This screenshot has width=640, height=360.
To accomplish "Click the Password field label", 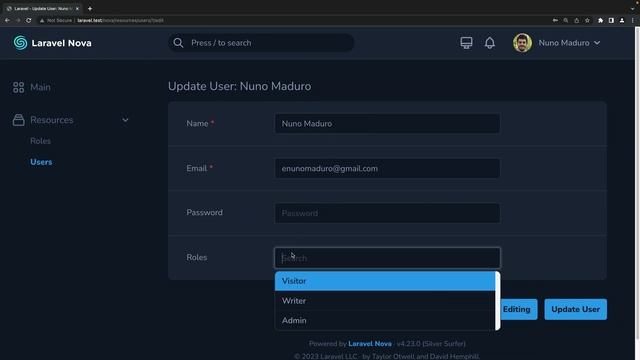I will 204,213.
